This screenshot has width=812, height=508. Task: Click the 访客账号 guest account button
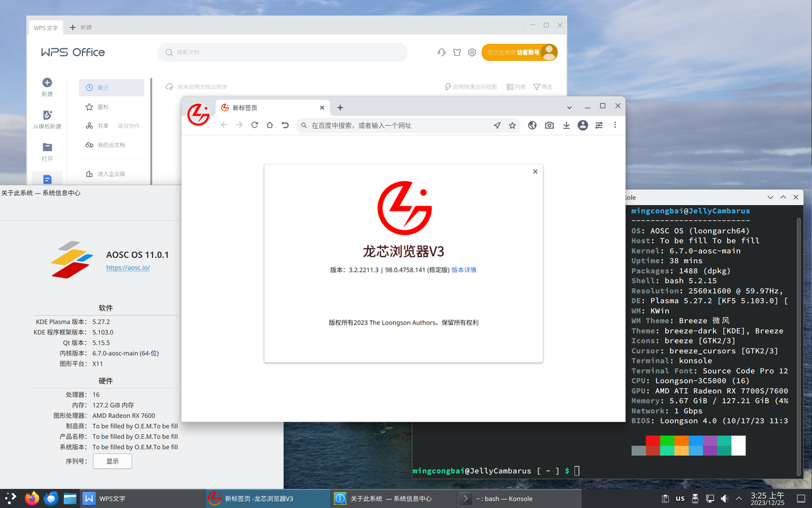pos(520,53)
